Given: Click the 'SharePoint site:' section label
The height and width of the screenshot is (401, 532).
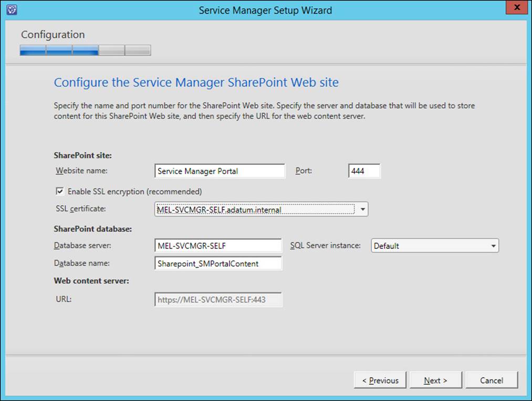Looking at the screenshot, I should [82, 155].
